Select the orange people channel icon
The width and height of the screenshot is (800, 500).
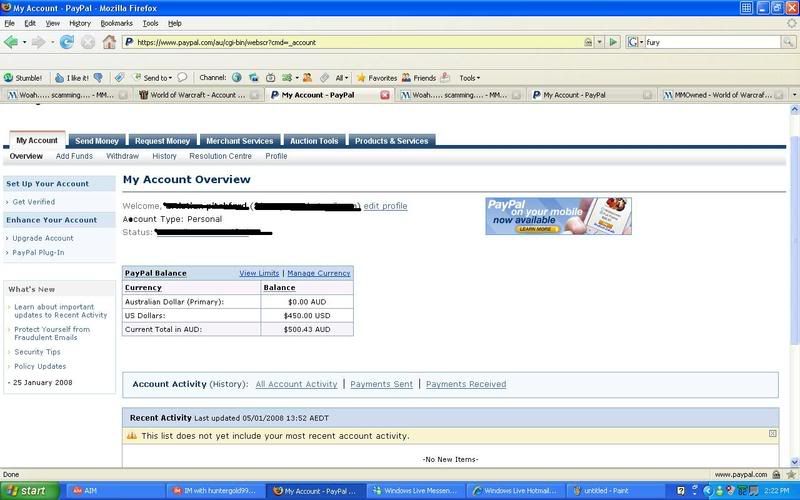(x=307, y=78)
